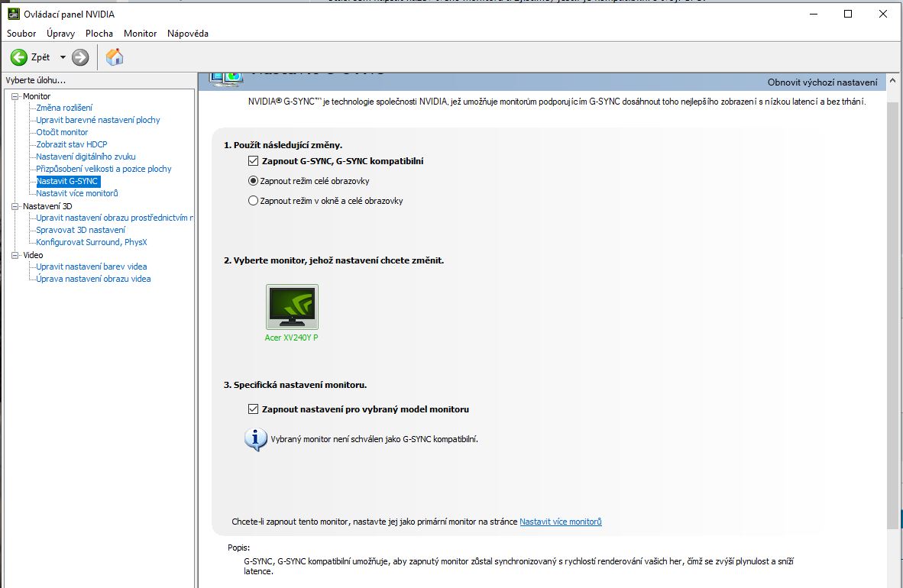Viewport: 903px width, 588px height.
Task: Open the Soubor menu
Action: (x=21, y=34)
